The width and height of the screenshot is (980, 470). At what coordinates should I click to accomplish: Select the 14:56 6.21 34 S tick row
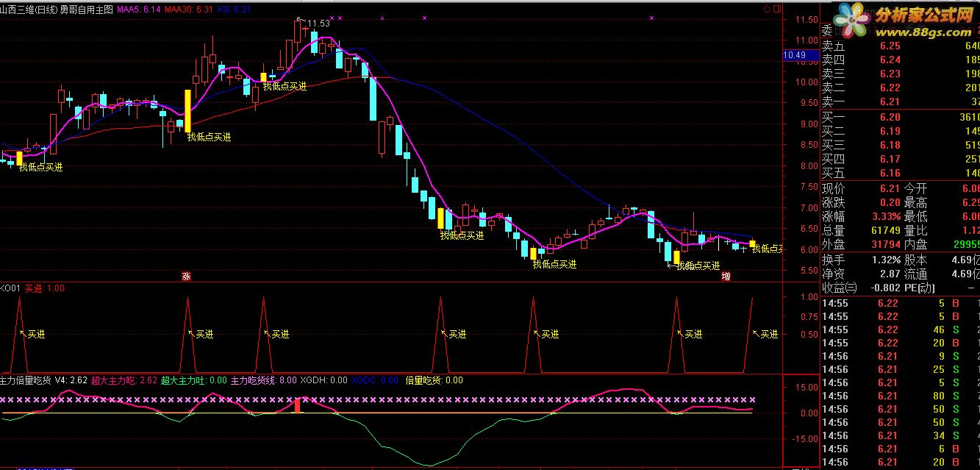click(x=900, y=435)
